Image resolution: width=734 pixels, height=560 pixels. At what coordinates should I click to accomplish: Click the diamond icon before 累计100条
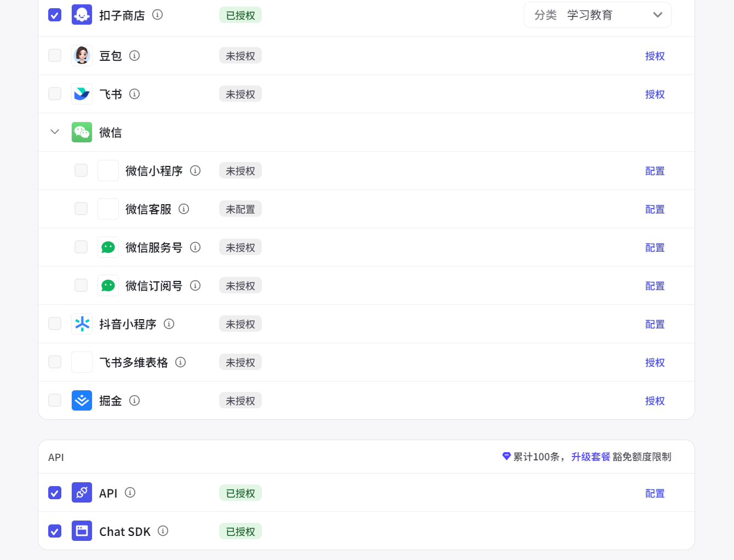pyautogui.click(x=506, y=456)
